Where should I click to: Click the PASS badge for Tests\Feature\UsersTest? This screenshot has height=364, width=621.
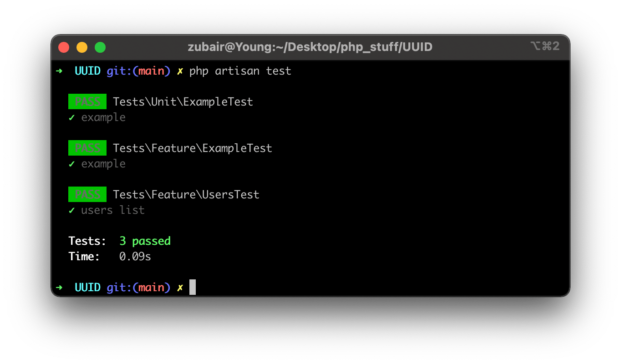[x=87, y=194]
